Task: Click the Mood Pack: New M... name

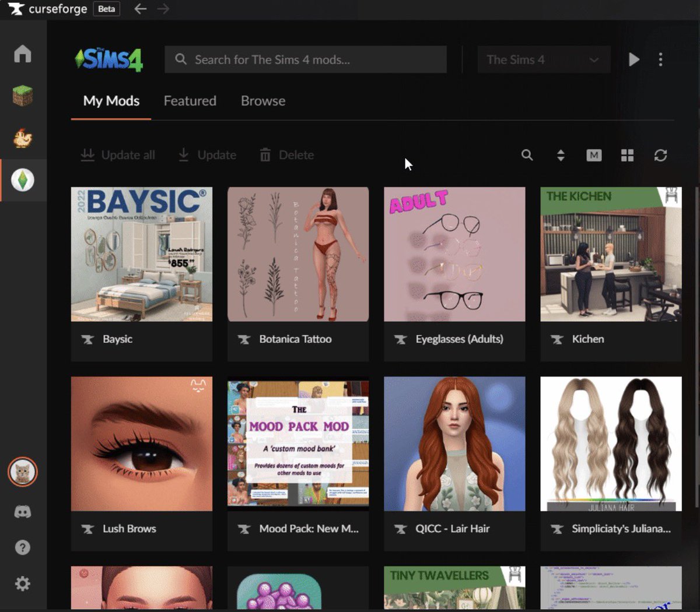Action: [309, 529]
